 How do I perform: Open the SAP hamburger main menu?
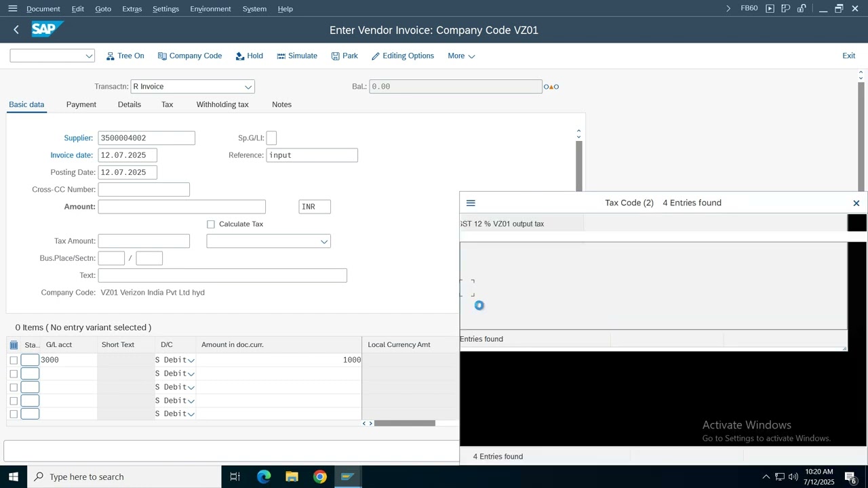pos(12,9)
